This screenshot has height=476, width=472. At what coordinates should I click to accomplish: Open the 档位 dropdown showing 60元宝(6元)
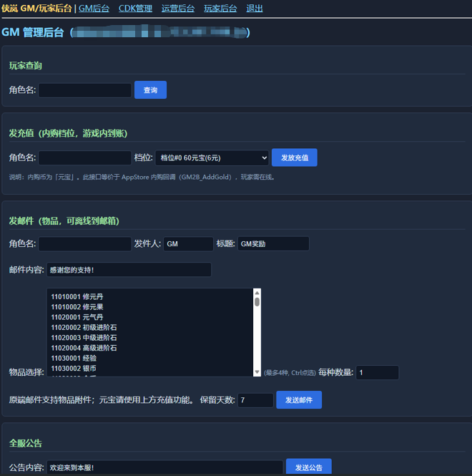(x=212, y=158)
